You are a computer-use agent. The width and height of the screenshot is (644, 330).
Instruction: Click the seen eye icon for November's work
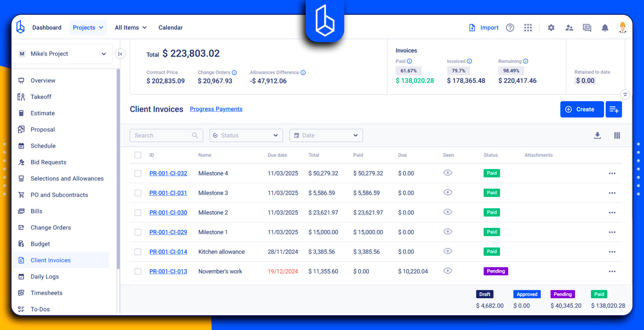(x=448, y=271)
